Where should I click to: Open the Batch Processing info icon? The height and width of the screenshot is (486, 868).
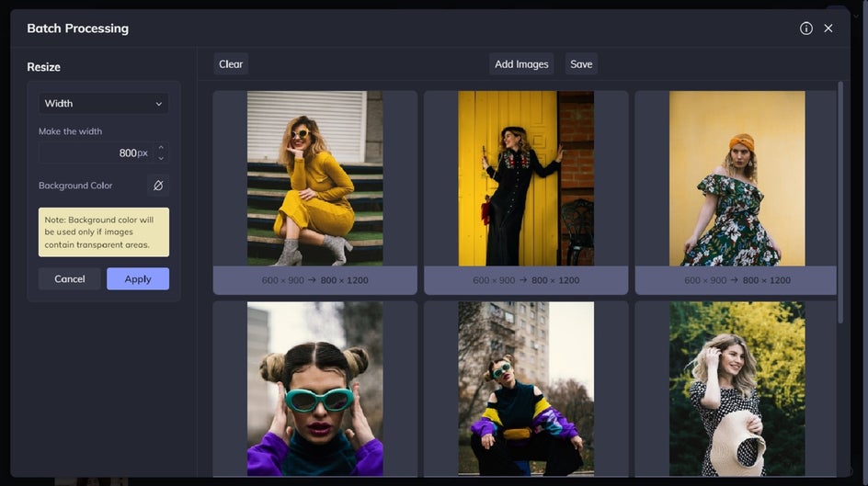click(806, 28)
